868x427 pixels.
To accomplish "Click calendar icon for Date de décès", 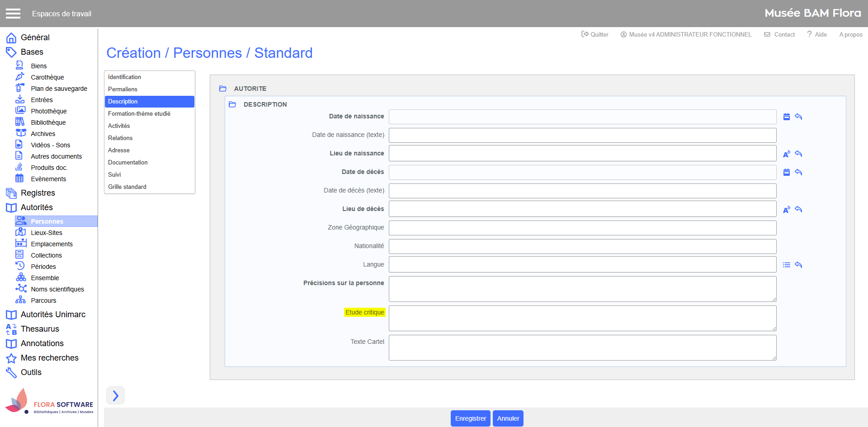I will (786, 172).
